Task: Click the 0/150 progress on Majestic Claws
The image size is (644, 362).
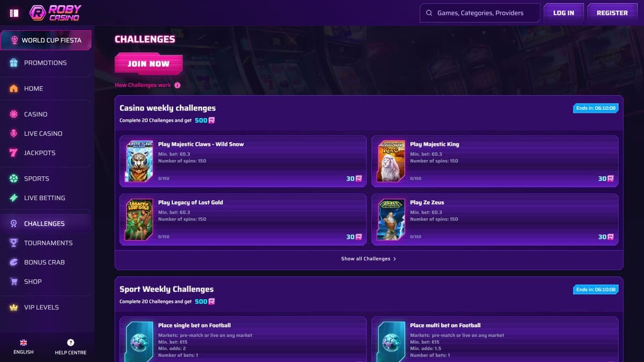Action: click(164, 179)
